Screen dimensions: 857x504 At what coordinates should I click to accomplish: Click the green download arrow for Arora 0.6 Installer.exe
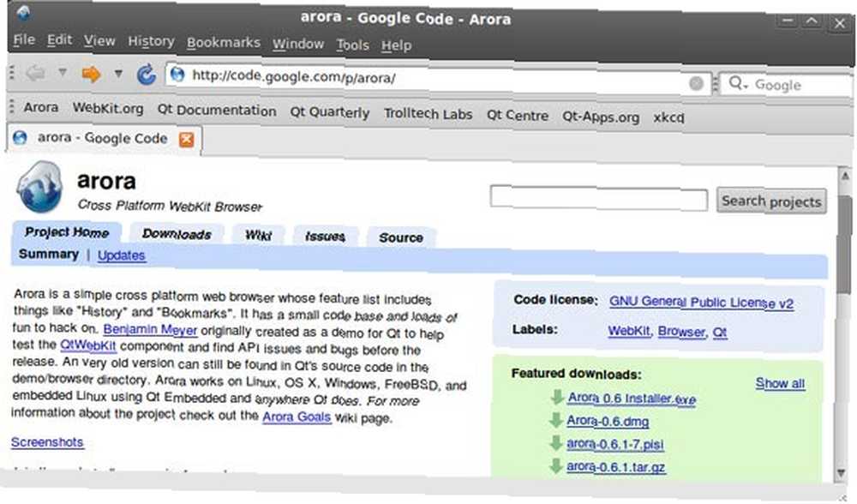[557, 397]
